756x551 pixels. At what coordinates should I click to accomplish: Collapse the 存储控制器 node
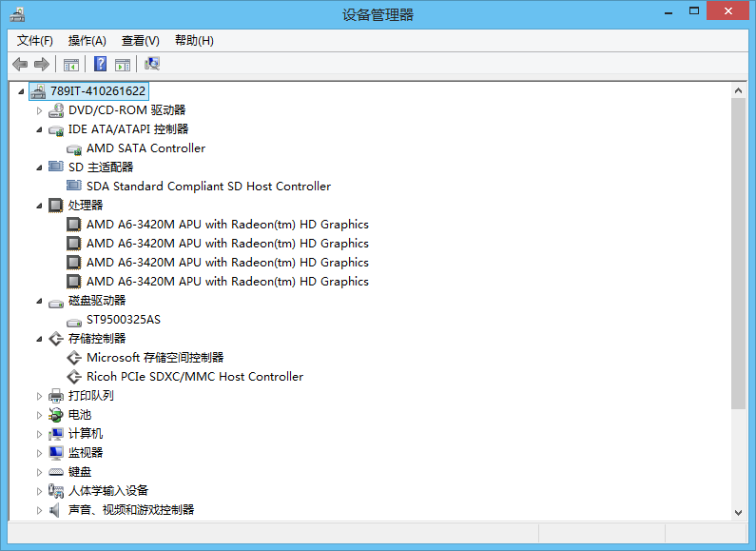click(40, 339)
